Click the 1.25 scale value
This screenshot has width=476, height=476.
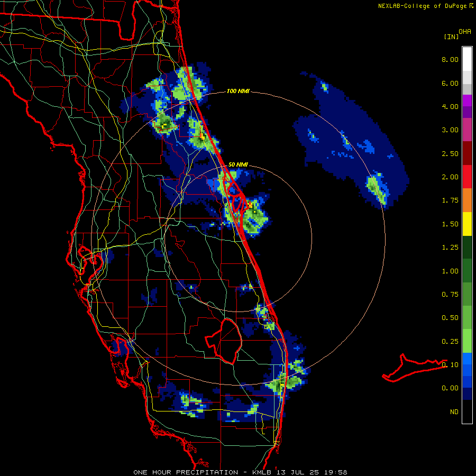pos(450,248)
